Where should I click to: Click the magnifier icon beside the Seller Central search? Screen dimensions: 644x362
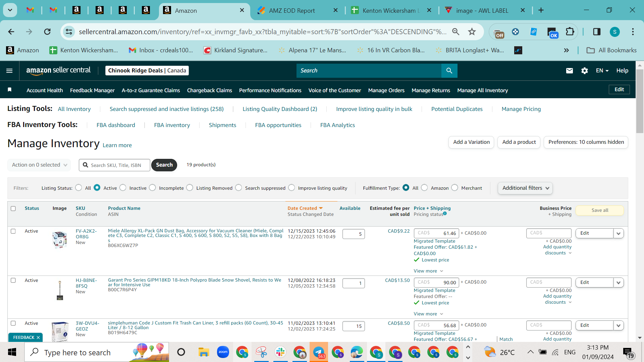click(449, 71)
